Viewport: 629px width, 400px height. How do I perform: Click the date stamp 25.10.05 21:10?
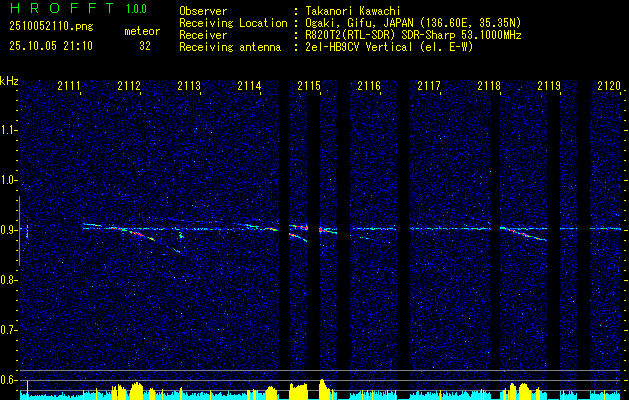pos(51,46)
